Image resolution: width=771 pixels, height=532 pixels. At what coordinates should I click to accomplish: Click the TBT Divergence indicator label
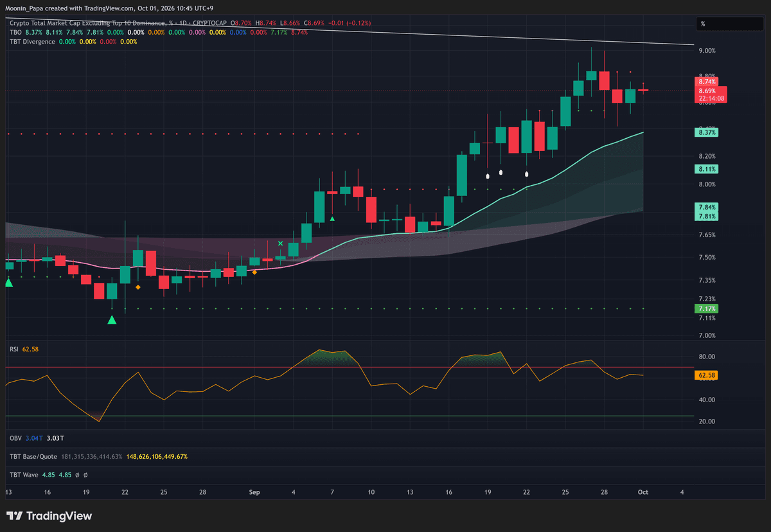point(32,42)
